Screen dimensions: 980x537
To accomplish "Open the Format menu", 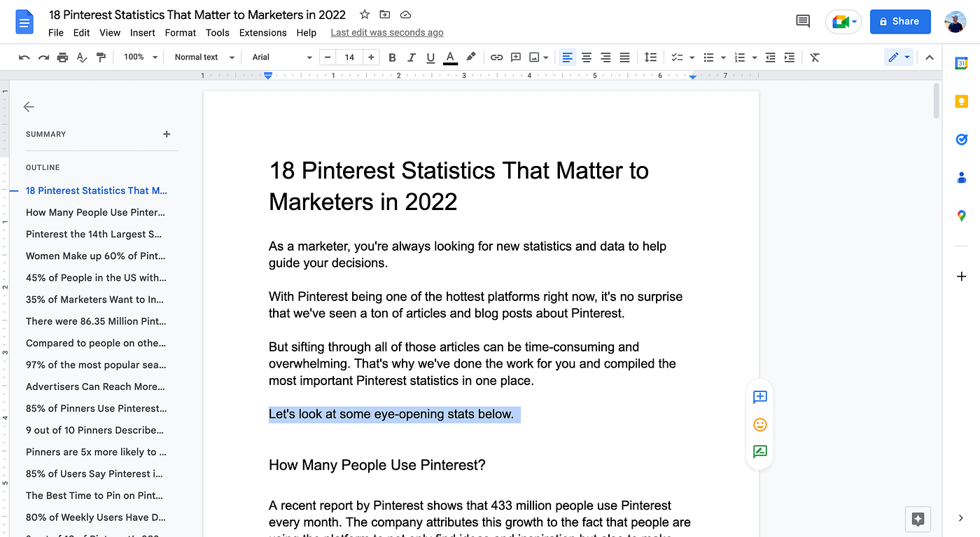I will click(x=181, y=33).
